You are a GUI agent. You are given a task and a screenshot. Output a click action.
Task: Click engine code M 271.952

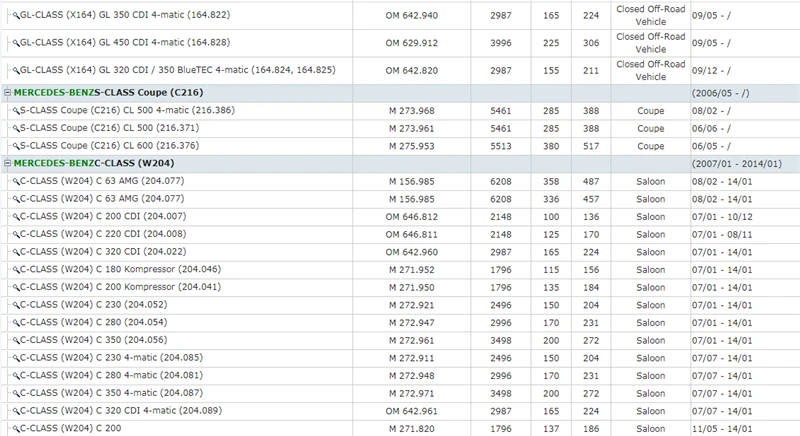click(412, 270)
